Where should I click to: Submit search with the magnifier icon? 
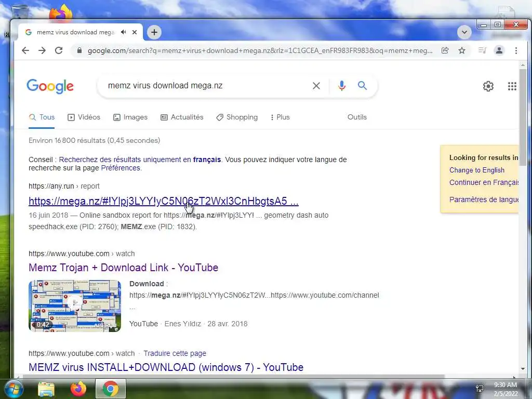(x=362, y=86)
